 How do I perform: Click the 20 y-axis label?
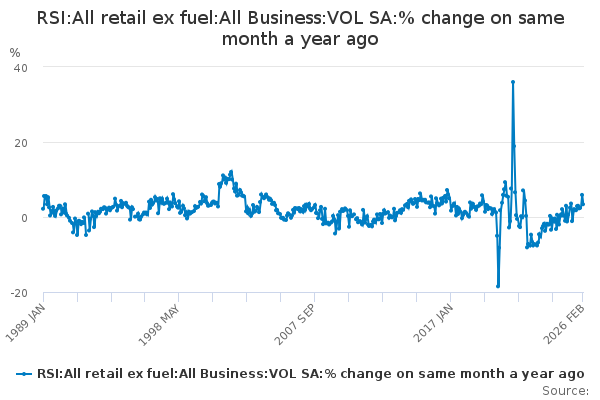point(21,143)
